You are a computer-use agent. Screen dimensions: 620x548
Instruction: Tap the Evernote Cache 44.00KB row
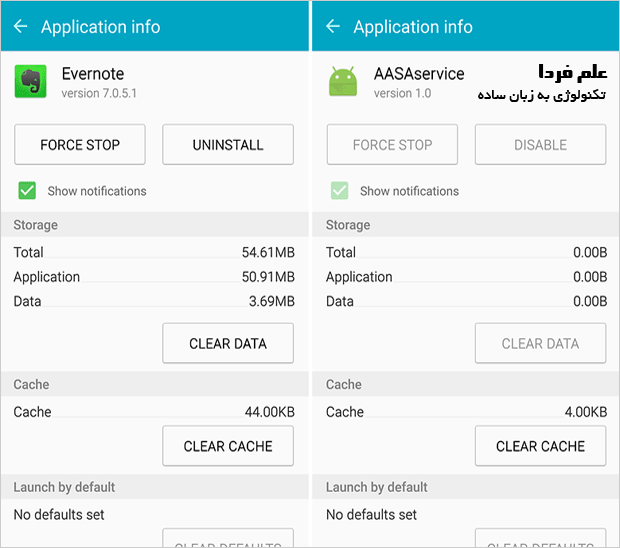pyautogui.click(x=154, y=411)
